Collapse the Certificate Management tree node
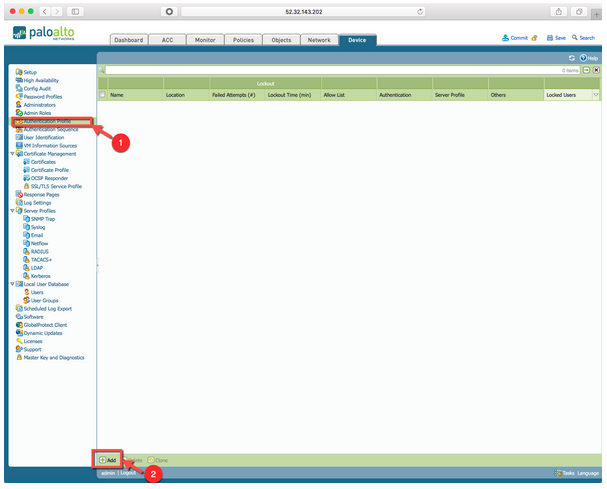Screen dimensions: 607x489 click(13, 154)
